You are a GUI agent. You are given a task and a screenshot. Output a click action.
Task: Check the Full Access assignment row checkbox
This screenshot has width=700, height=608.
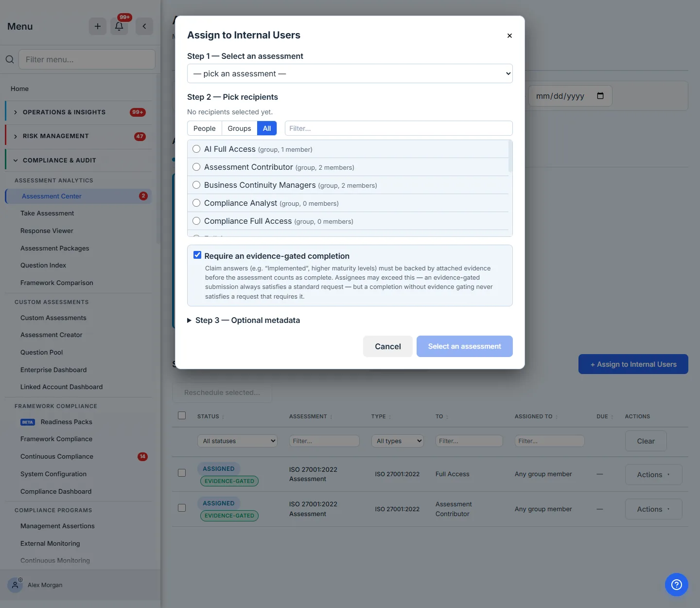pos(182,473)
